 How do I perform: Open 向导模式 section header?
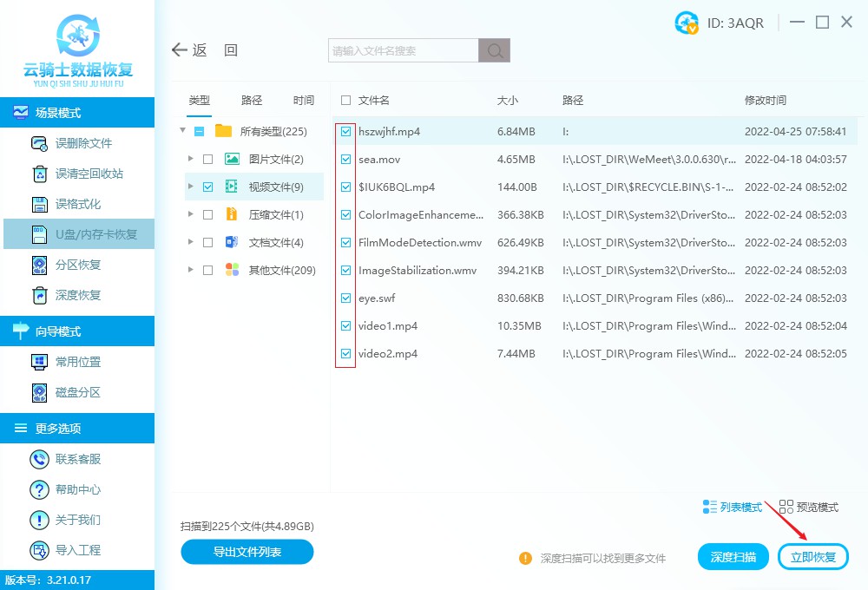pyautogui.click(x=77, y=331)
